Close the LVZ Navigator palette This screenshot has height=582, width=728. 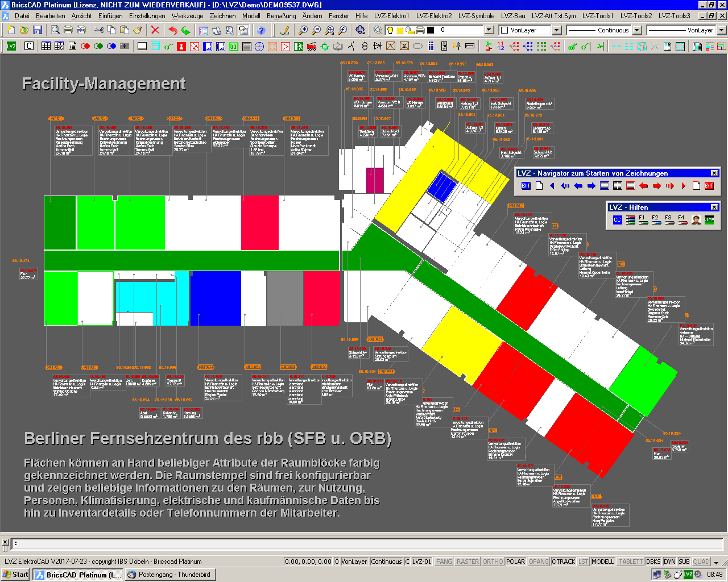pos(714,173)
